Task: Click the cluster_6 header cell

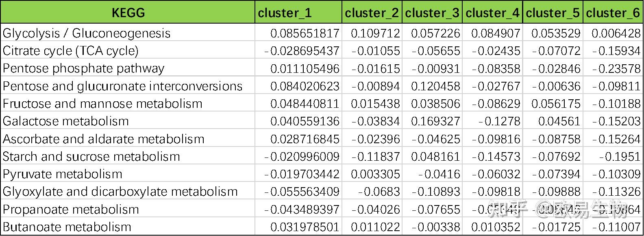Action: click(613, 13)
